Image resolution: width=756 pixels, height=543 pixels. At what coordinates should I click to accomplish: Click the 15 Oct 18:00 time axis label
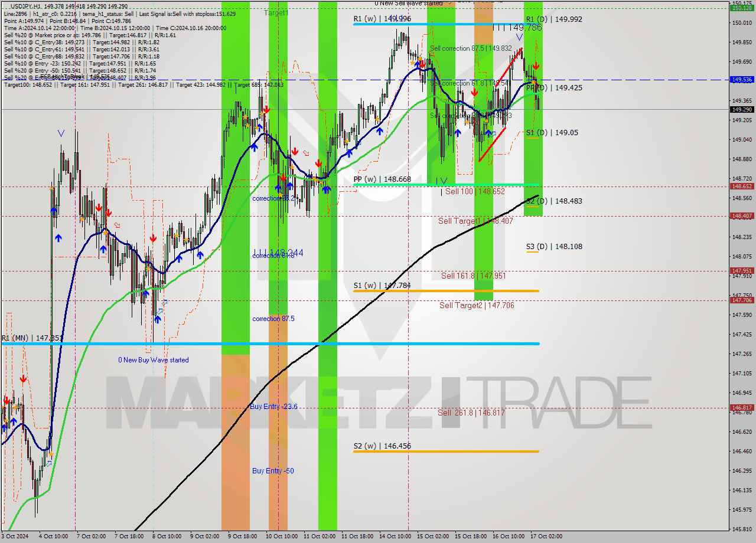click(x=471, y=537)
